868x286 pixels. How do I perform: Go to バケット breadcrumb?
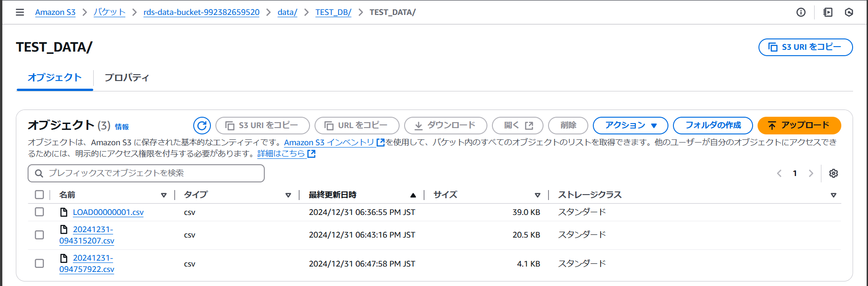click(x=110, y=12)
